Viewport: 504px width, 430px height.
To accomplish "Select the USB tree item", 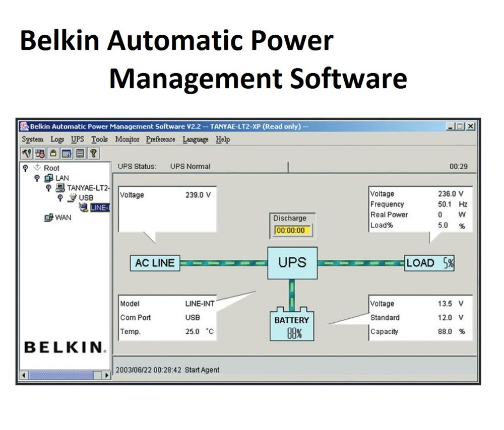I will coord(86,198).
